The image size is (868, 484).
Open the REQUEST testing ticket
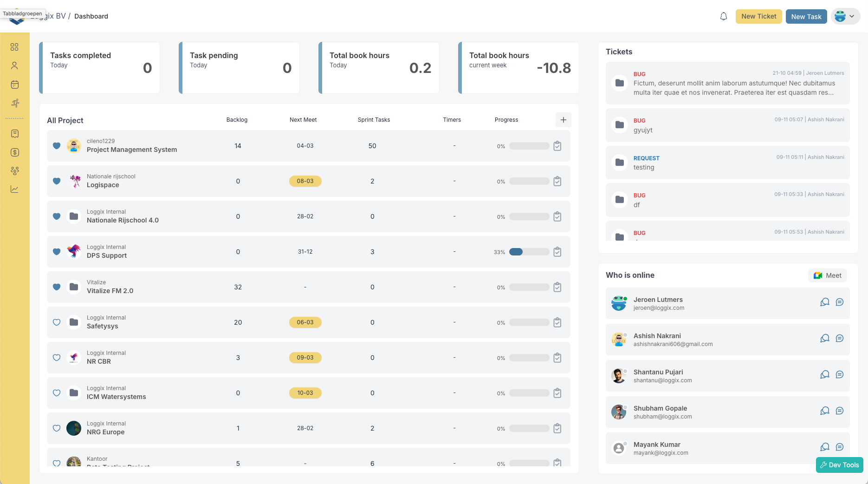click(x=727, y=163)
